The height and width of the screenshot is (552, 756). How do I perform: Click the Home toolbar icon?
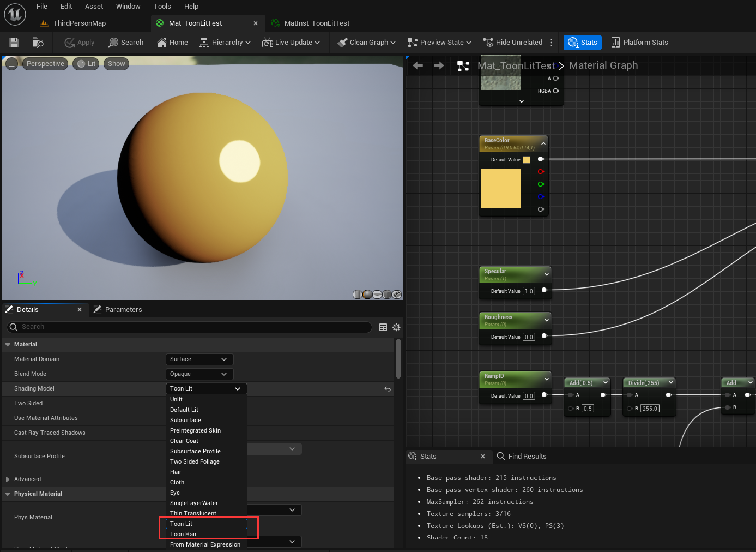pyautogui.click(x=172, y=42)
